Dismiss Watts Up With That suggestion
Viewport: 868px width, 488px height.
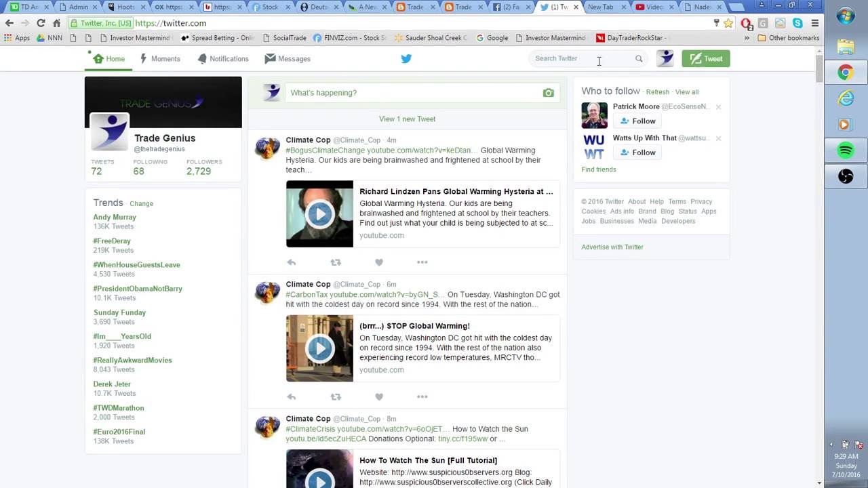(718, 138)
